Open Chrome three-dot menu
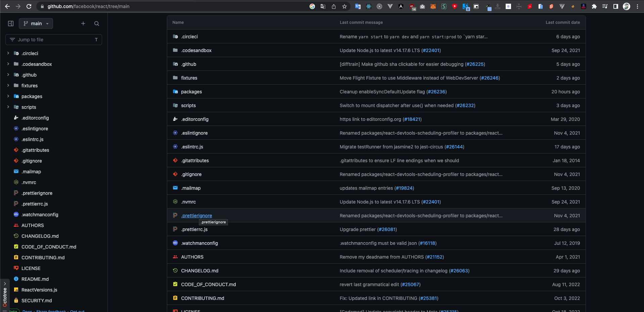 click(637, 6)
